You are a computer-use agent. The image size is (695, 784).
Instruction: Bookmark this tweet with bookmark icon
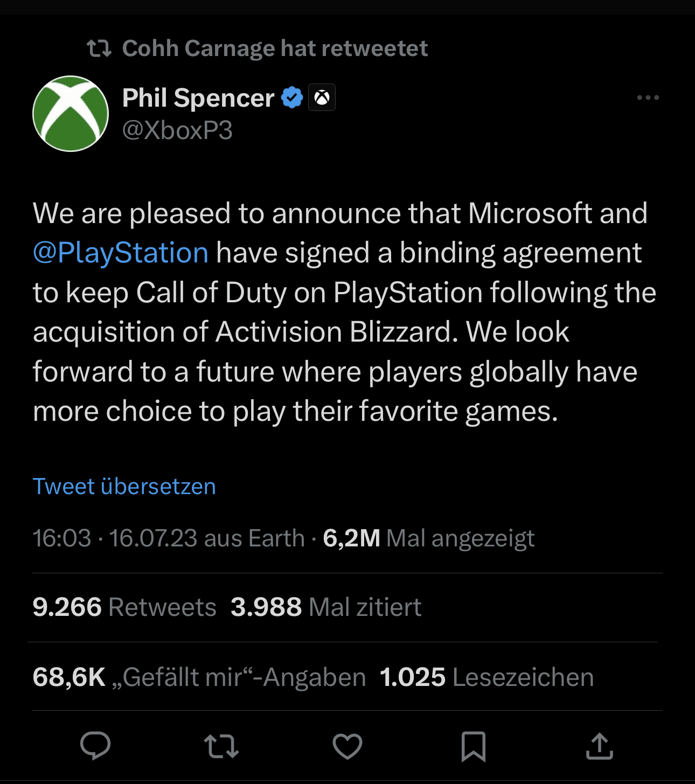[x=474, y=746]
